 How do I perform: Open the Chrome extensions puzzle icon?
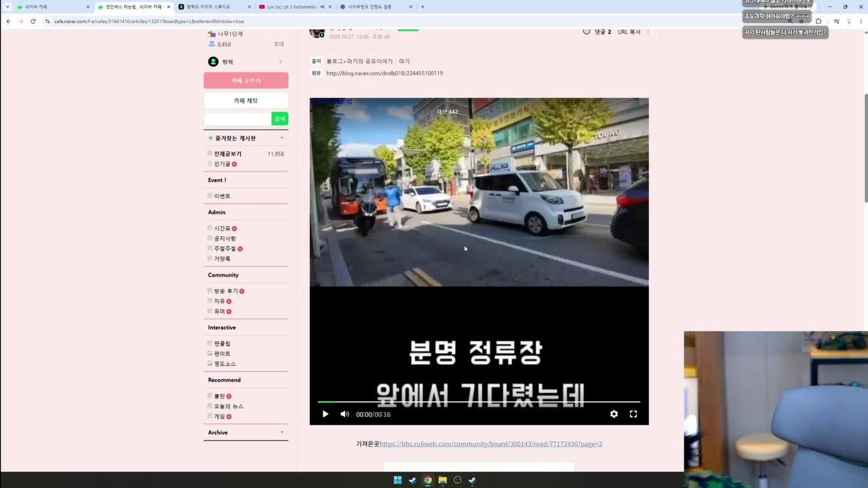click(818, 21)
